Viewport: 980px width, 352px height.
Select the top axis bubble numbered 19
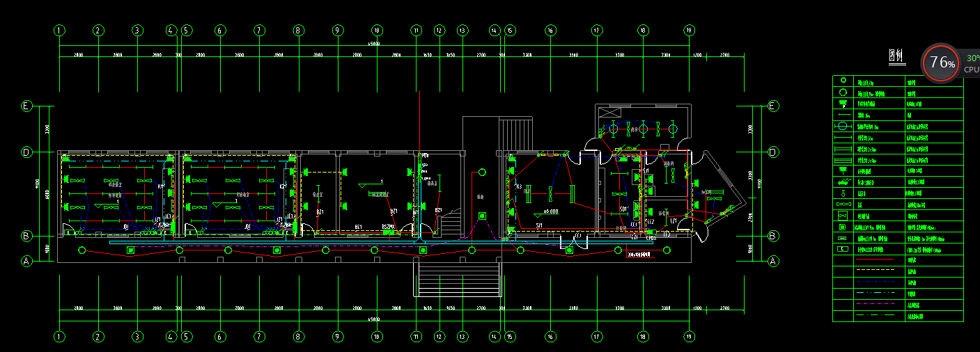[689, 31]
